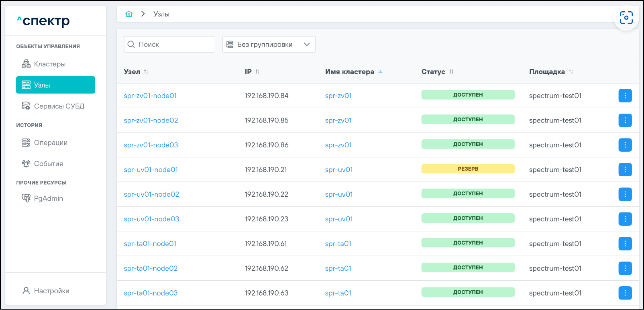Sort the table by Статус column
The height and width of the screenshot is (310, 644).
(x=451, y=72)
